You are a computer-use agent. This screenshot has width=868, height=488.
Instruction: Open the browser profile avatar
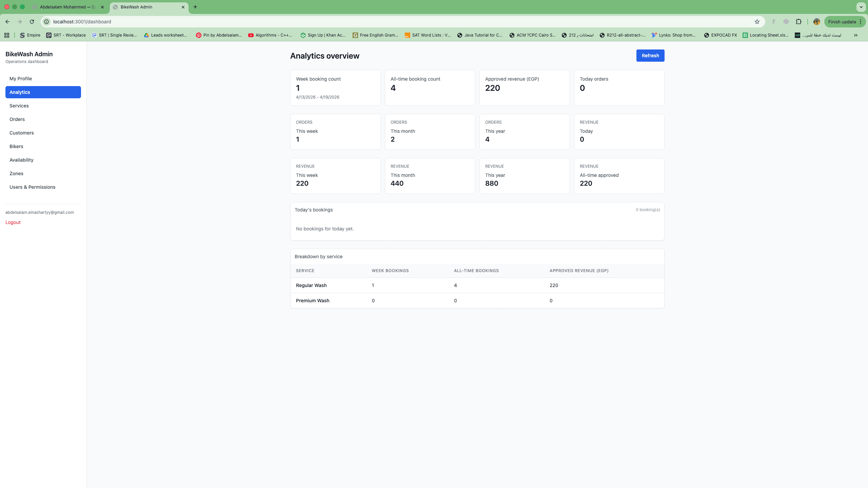point(817,21)
